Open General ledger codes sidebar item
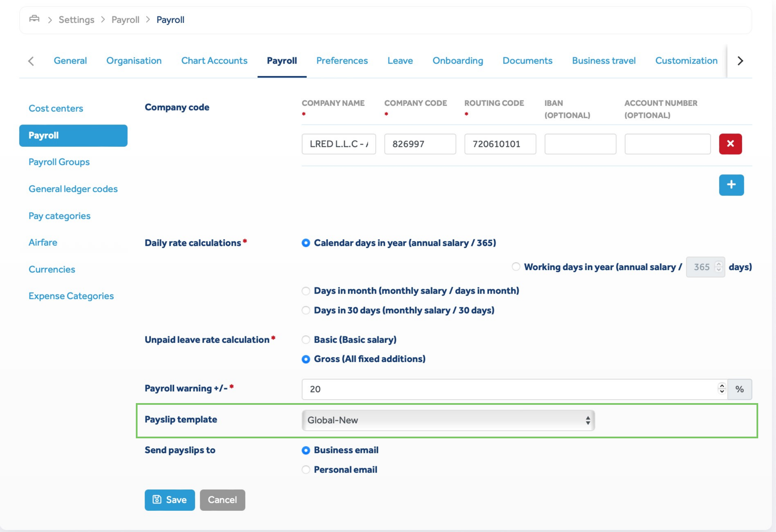Viewport: 776px width, 532px height. pos(73,189)
